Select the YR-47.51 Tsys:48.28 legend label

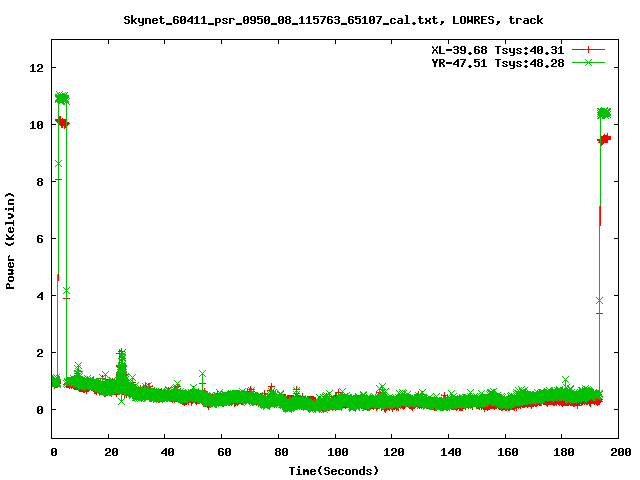(498, 63)
